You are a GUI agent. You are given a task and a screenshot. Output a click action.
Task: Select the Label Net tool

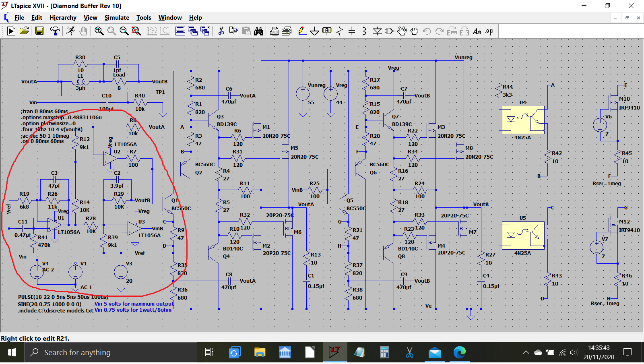pyautogui.click(x=327, y=31)
